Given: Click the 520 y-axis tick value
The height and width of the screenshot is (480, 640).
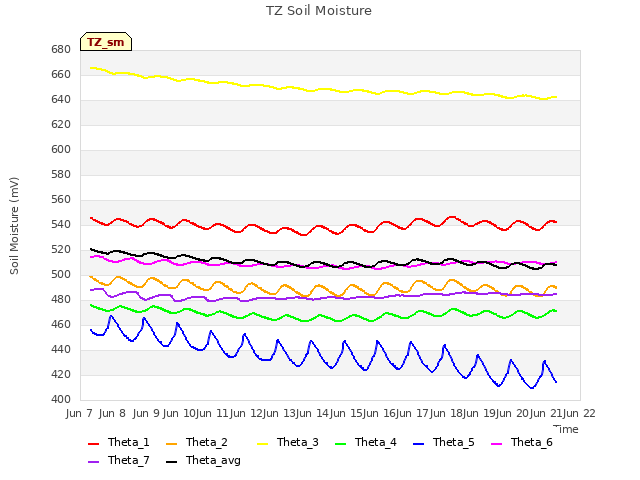Looking at the screenshot, I should point(61,250).
